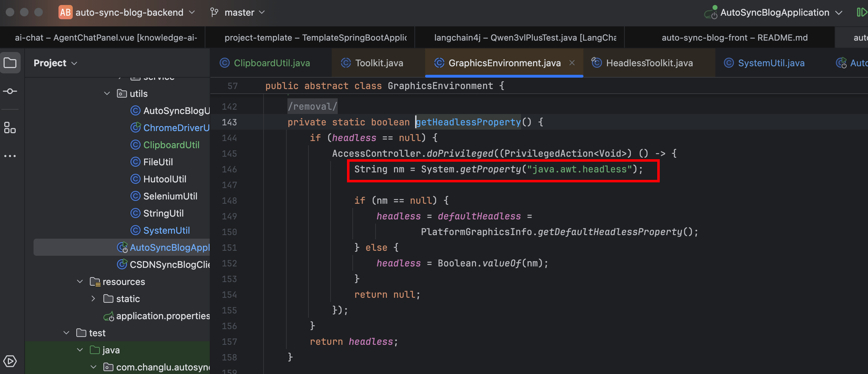Click the run configuration Spring icon

(710, 13)
